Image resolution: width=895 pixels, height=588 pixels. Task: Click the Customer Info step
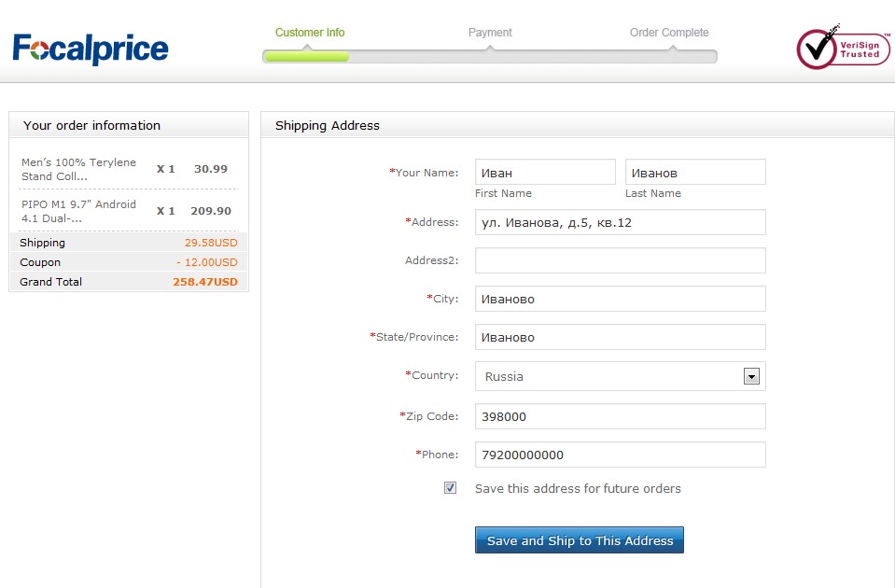coord(310,33)
